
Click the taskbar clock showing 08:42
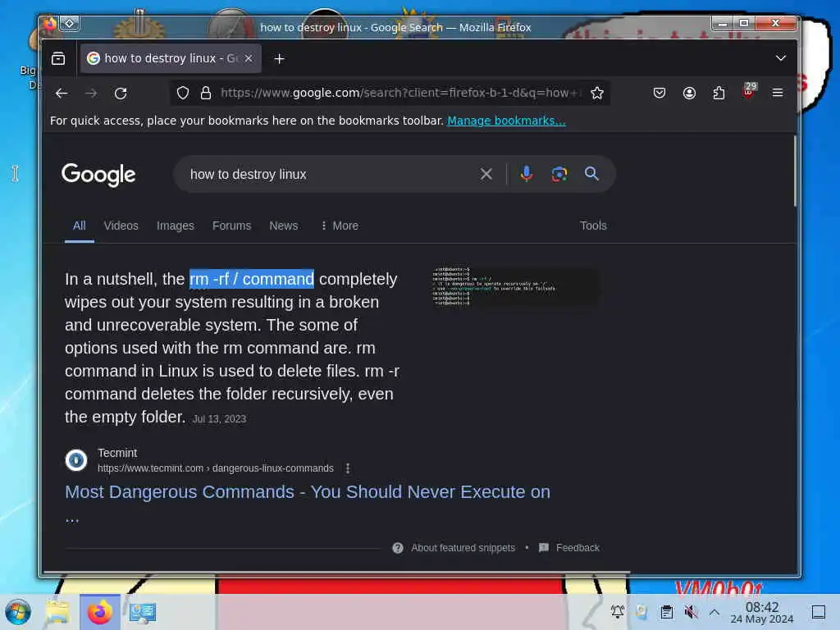click(x=762, y=612)
